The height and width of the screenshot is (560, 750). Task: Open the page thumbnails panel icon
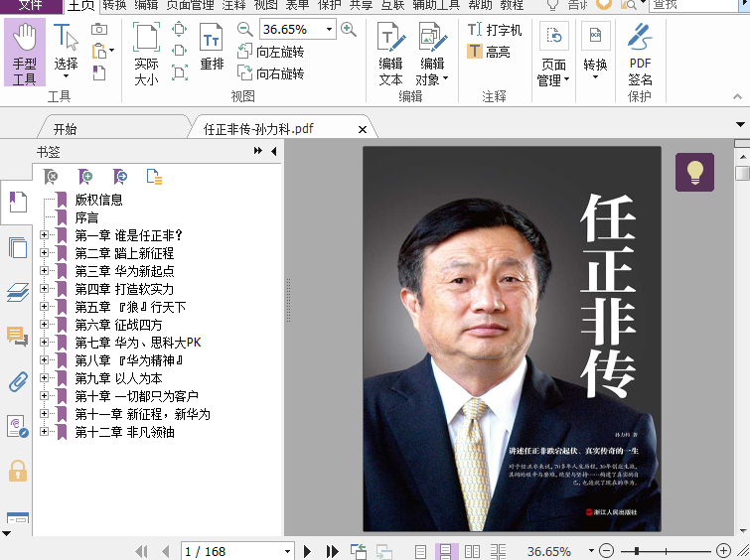[x=18, y=247]
